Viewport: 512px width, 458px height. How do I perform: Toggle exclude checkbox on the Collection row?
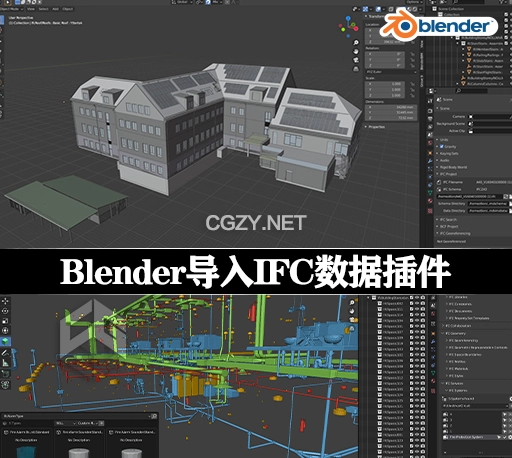(x=506, y=14)
